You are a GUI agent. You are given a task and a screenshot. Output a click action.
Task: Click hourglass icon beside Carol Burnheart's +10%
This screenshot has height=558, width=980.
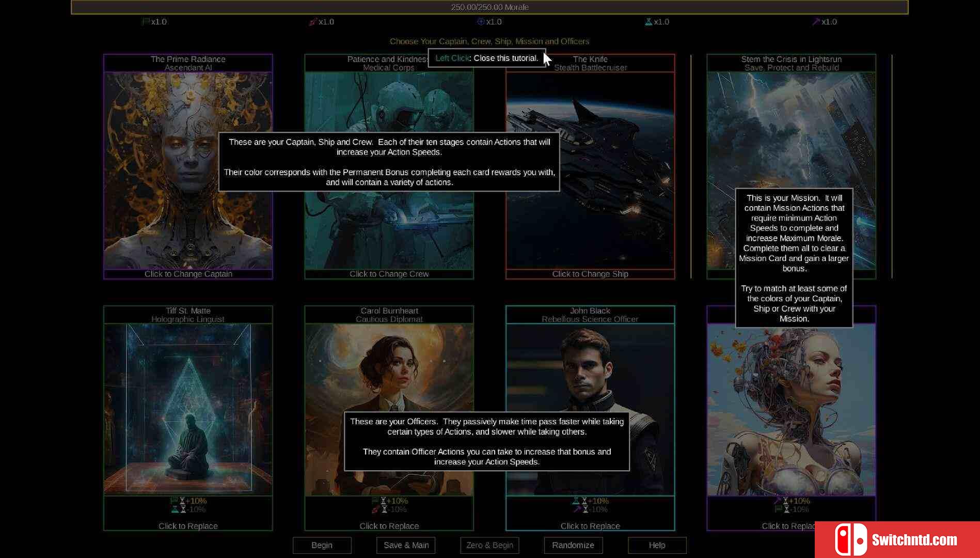pyautogui.click(x=383, y=501)
